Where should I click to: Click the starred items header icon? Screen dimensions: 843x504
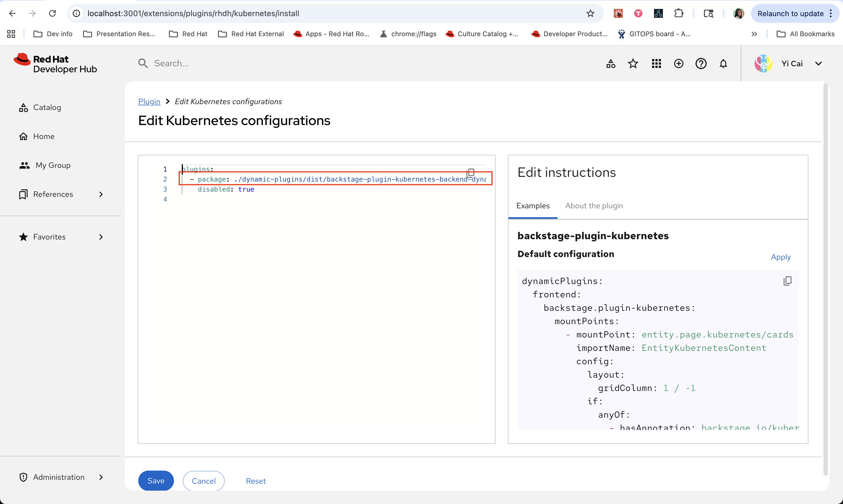coord(633,63)
